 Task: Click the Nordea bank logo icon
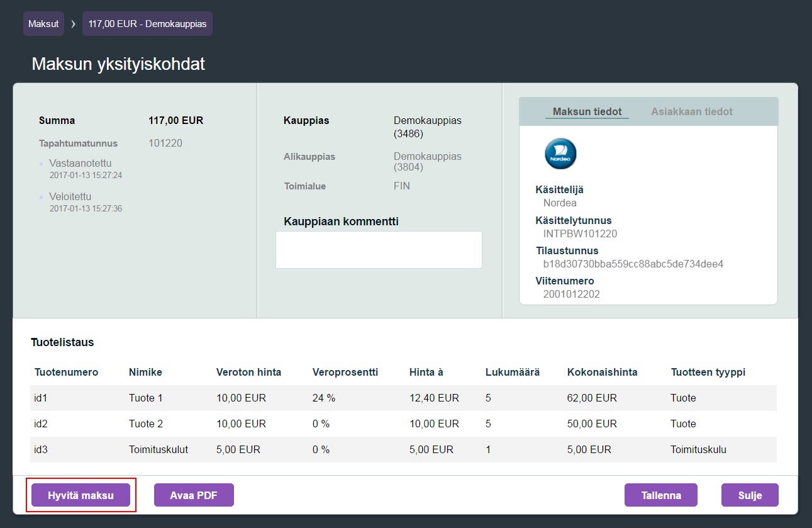(x=560, y=154)
